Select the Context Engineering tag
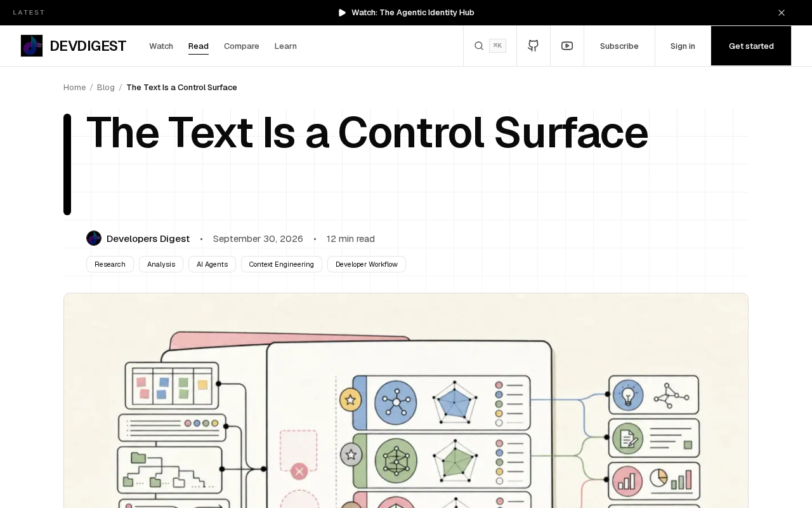Screen dimensions: 812x508 (282, 264)
